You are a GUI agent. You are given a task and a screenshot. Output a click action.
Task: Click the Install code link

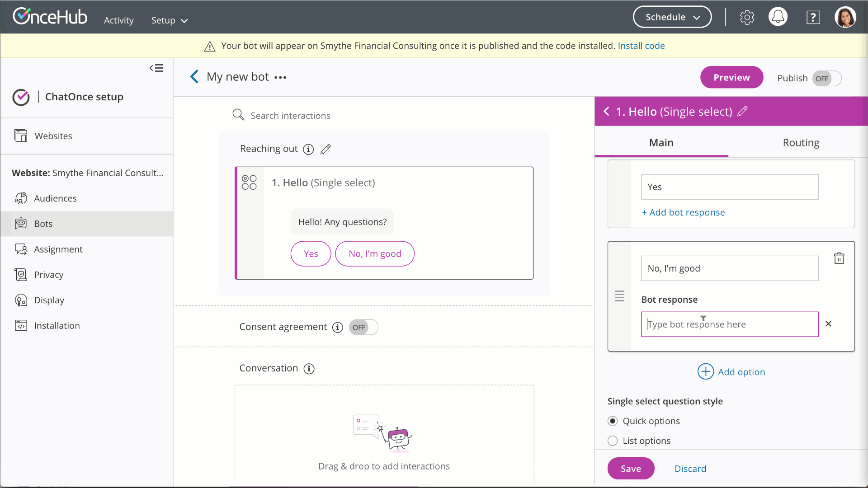pyautogui.click(x=641, y=46)
